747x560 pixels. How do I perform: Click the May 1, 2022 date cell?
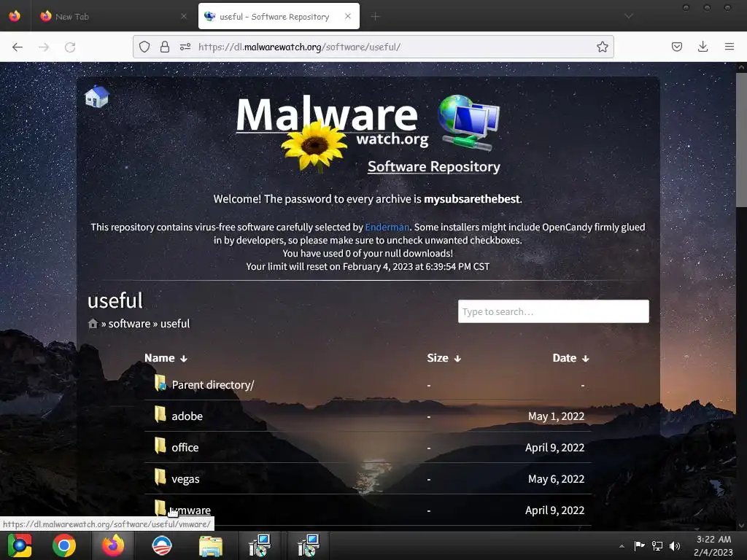pos(556,416)
